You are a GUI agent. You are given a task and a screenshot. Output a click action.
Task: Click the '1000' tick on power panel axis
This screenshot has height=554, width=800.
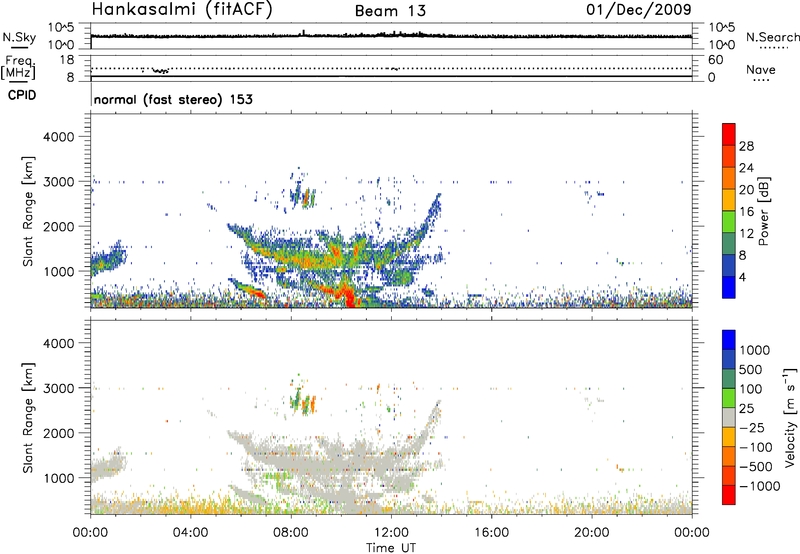click(58, 271)
